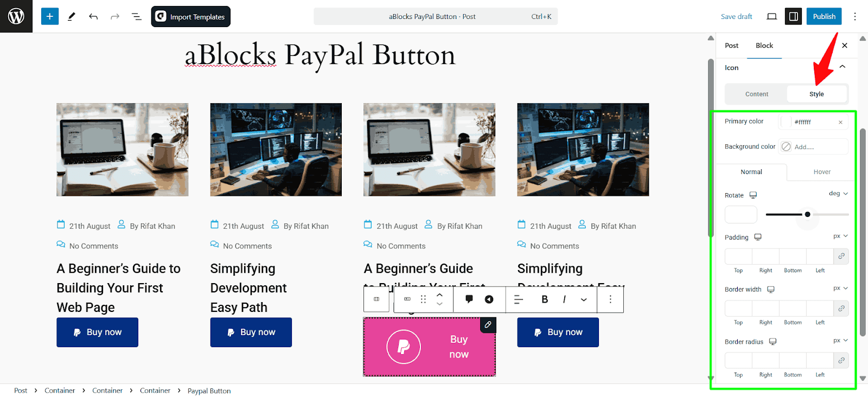The image size is (868, 397).
Task: Click the speech bubble toolbar icon
Action: click(469, 299)
